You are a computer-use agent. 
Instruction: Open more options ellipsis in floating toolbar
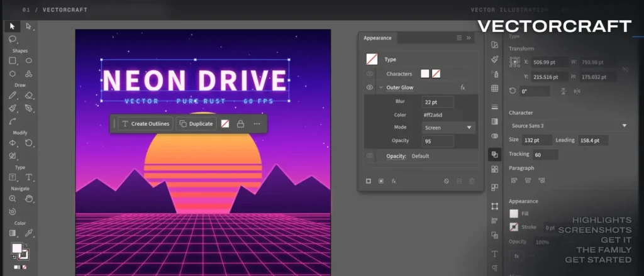coord(257,124)
